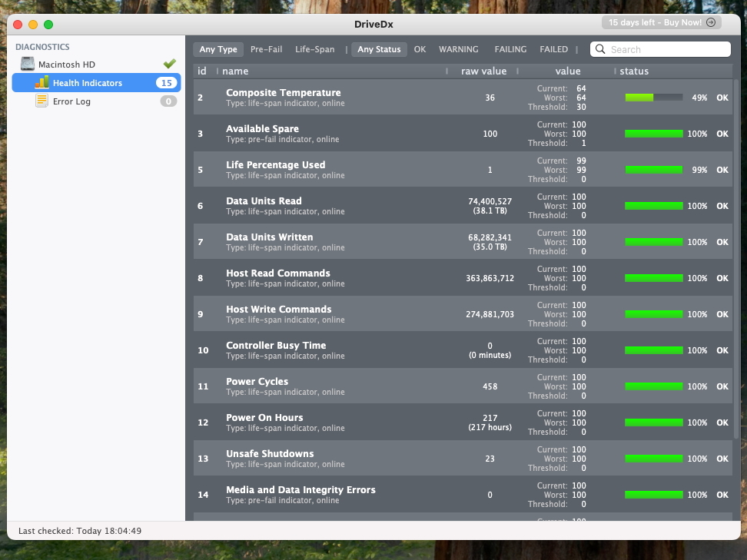
Task: Click the DIAGNOSTICS sidebar heading
Action: coord(42,47)
